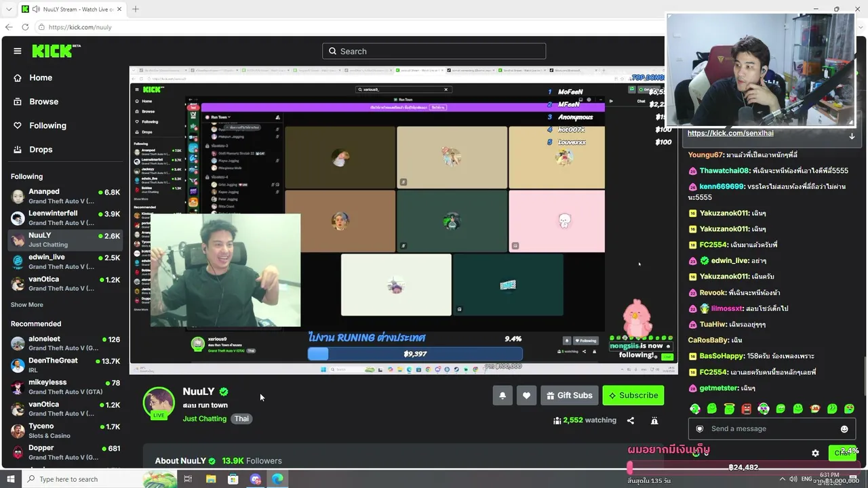Open Microsoft Edge from the taskbar

[278, 479]
